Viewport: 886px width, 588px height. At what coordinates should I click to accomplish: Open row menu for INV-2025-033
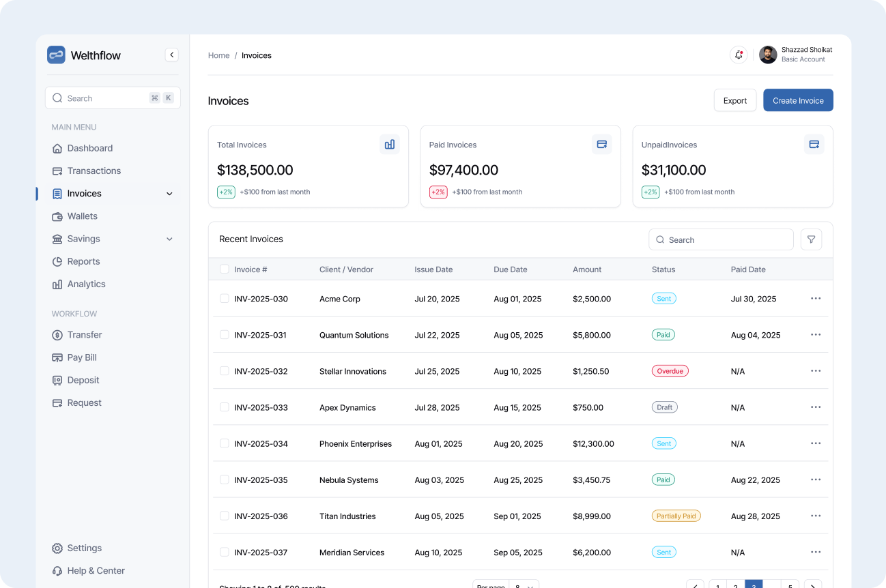tap(816, 407)
